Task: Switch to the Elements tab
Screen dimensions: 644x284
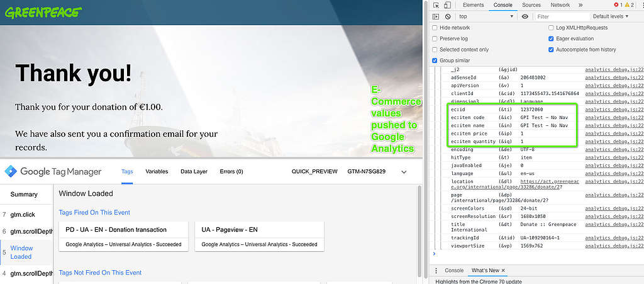Action: 473,5
